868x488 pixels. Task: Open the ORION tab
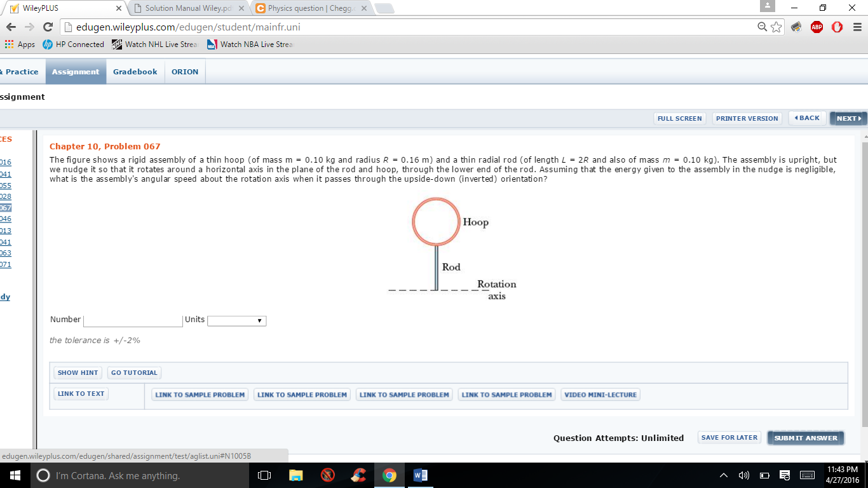click(x=184, y=71)
